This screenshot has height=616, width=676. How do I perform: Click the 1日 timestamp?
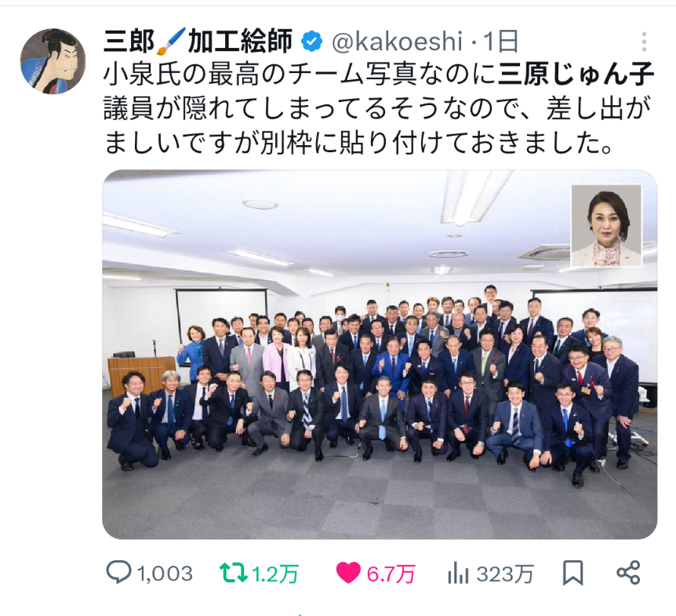pos(500,42)
